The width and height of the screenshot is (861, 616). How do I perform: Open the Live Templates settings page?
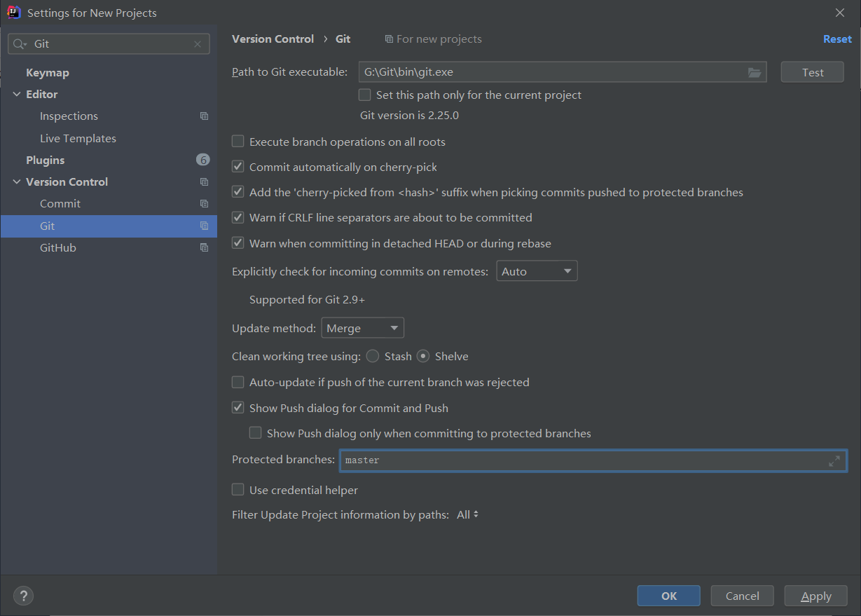(x=78, y=139)
